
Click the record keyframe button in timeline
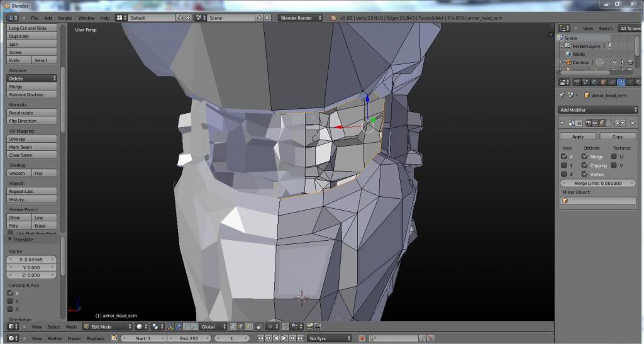click(362, 338)
